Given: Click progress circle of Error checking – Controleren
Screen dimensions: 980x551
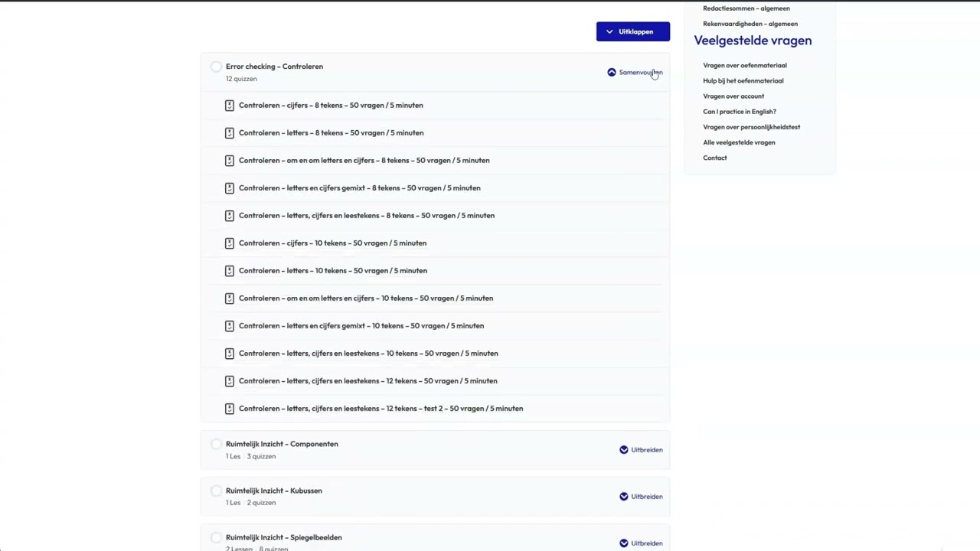Looking at the screenshot, I should 216,67.
